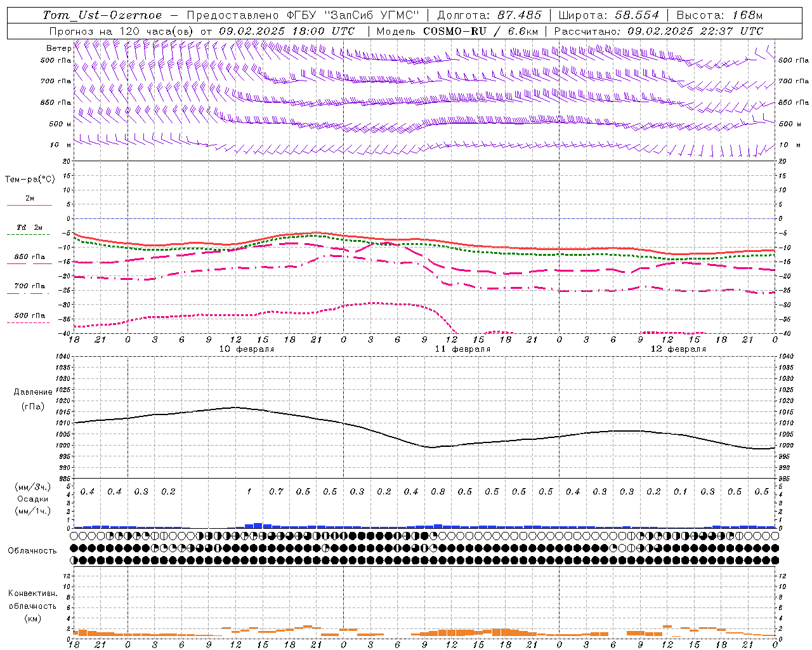This screenshot has width=812, height=650.
Task: Click the 'Конвективн.' convective cloud label
Action: (x=32, y=594)
